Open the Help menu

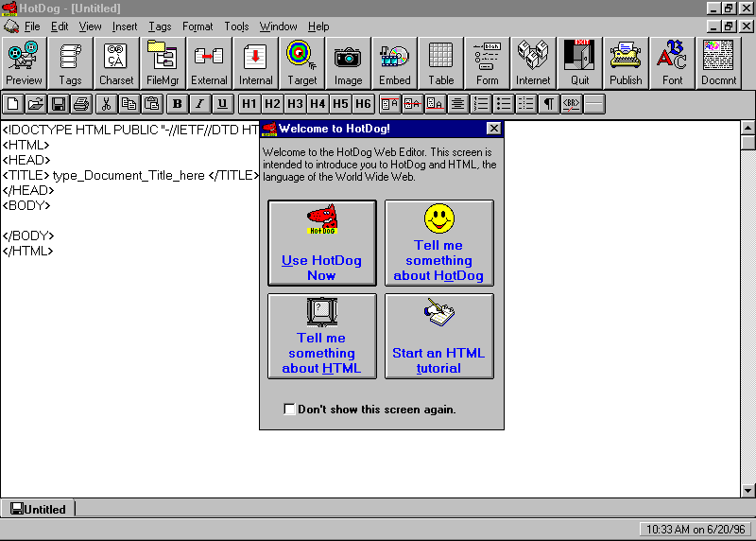318,26
